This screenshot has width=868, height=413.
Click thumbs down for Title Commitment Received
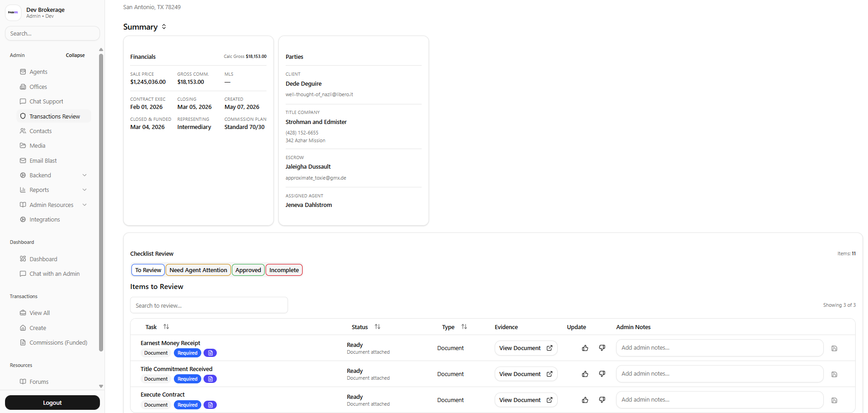click(602, 374)
